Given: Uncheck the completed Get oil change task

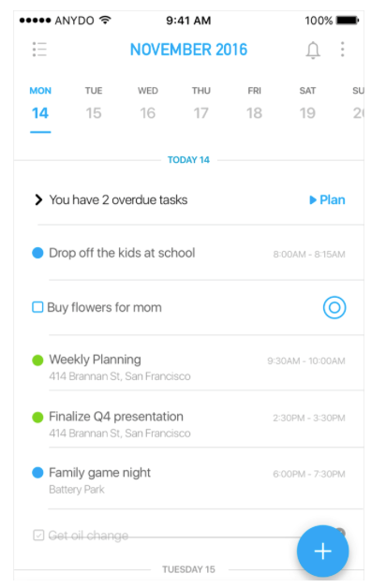Looking at the screenshot, I should pos(38,536).
